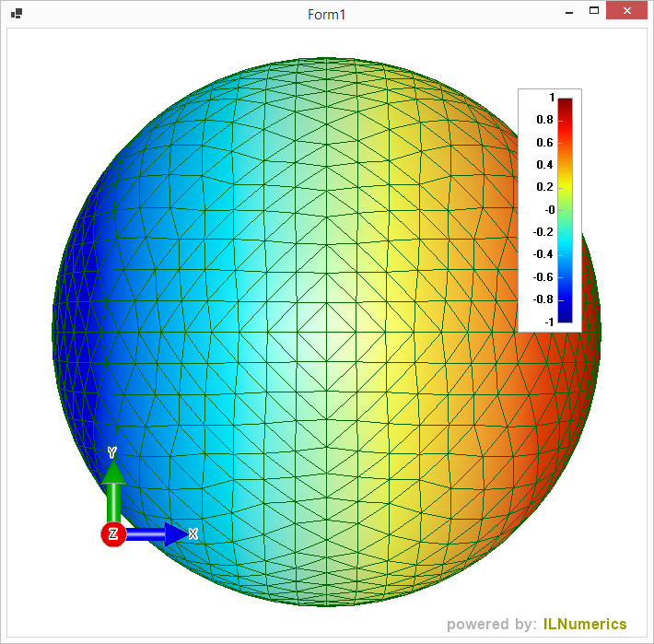
Task: Click the colorbar label -0.6
Action: click(x=543, y=277)
